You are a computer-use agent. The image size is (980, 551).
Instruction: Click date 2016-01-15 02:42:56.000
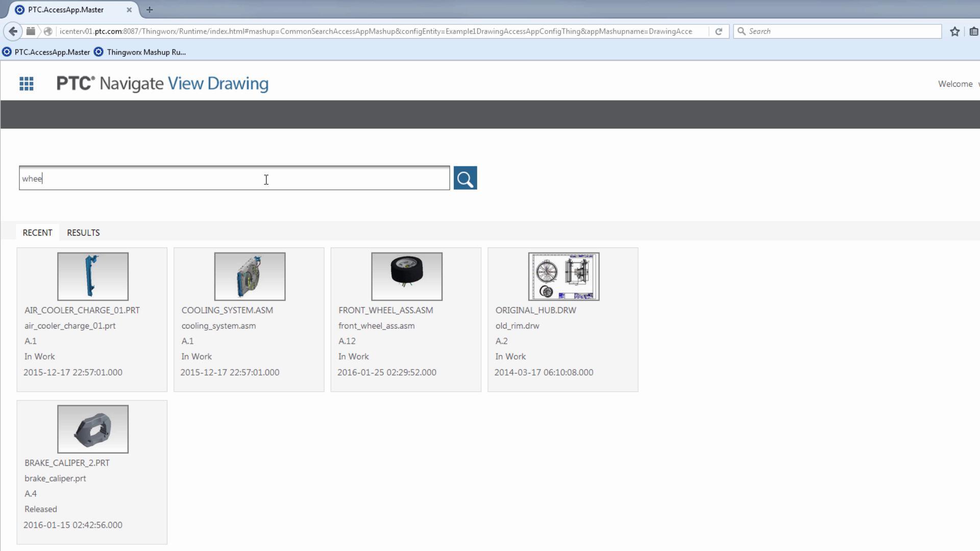click(73, 525)
